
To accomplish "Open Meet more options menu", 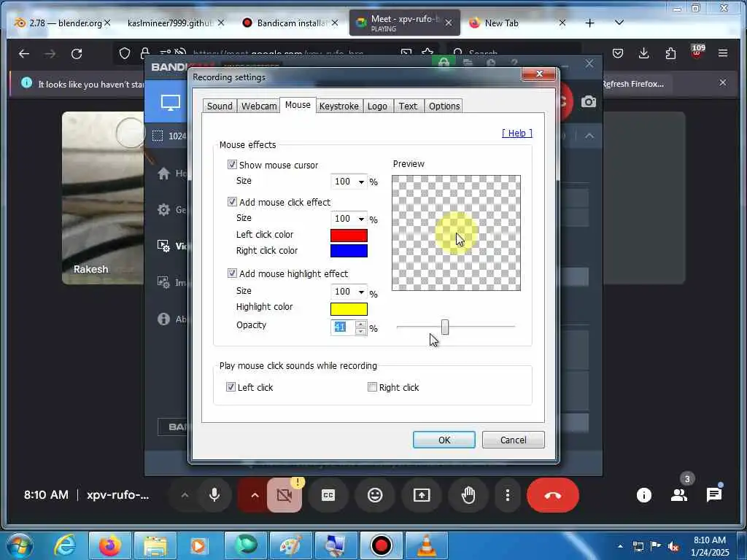I will click(508, 495).
